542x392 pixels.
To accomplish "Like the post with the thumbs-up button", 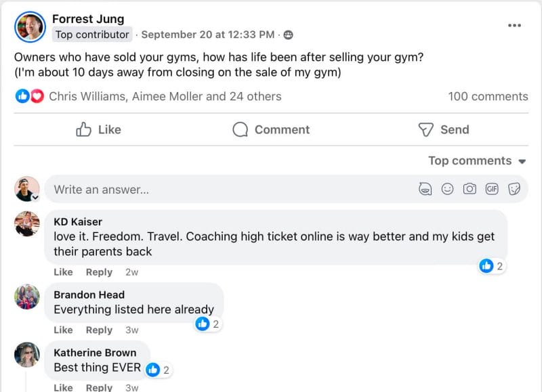I will [x=98, y=129].
